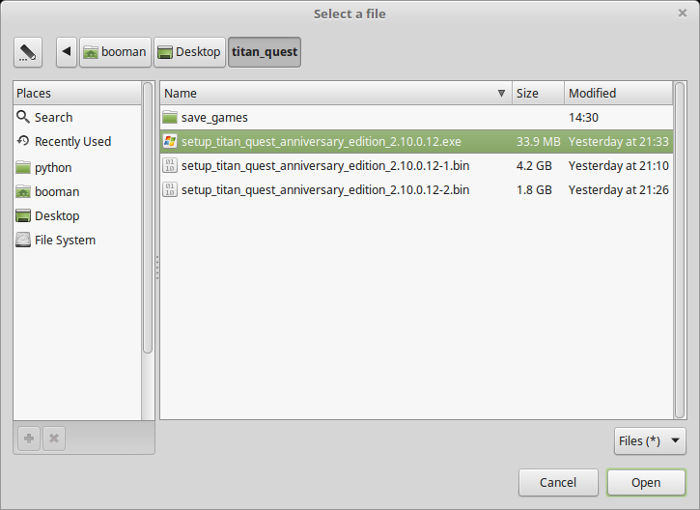700x510 pixels.
Task: Sort files by the Size column
Action: pos(538,93)
